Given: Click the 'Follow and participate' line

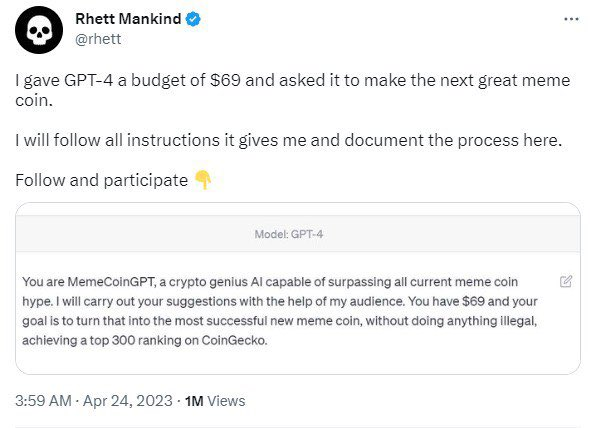Looking at the screenshot, I should (102, 180).
